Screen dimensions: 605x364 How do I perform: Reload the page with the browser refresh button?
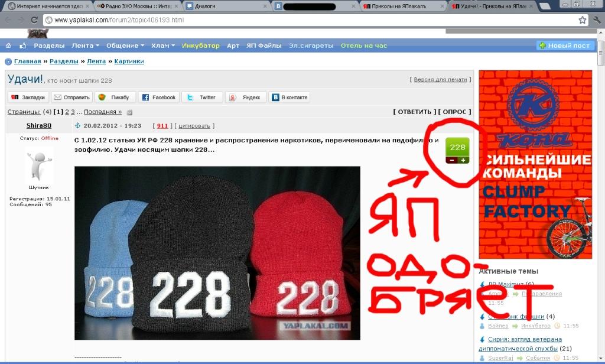[x=34, y=19]
